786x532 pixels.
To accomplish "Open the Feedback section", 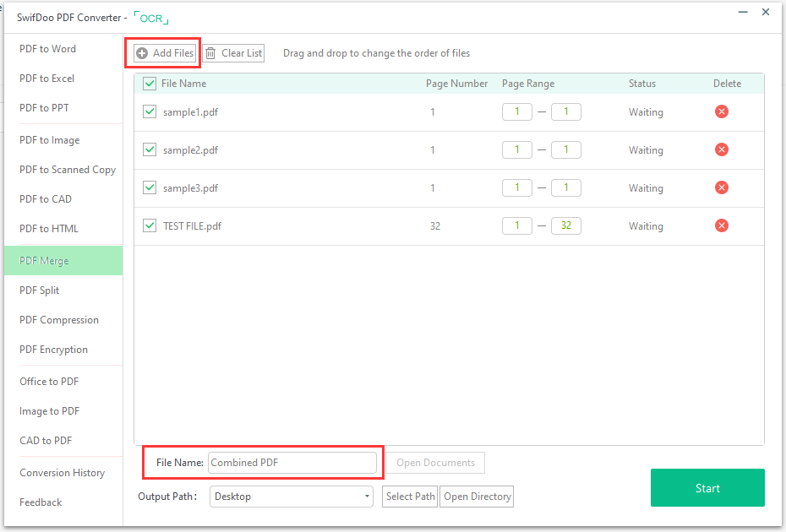I will pos(41,502).
